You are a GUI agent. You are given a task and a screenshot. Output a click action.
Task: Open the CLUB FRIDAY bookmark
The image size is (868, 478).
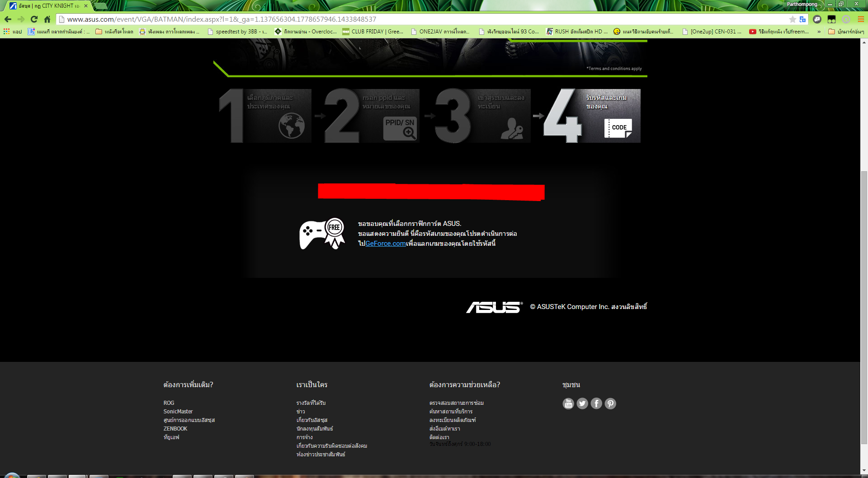373,32
